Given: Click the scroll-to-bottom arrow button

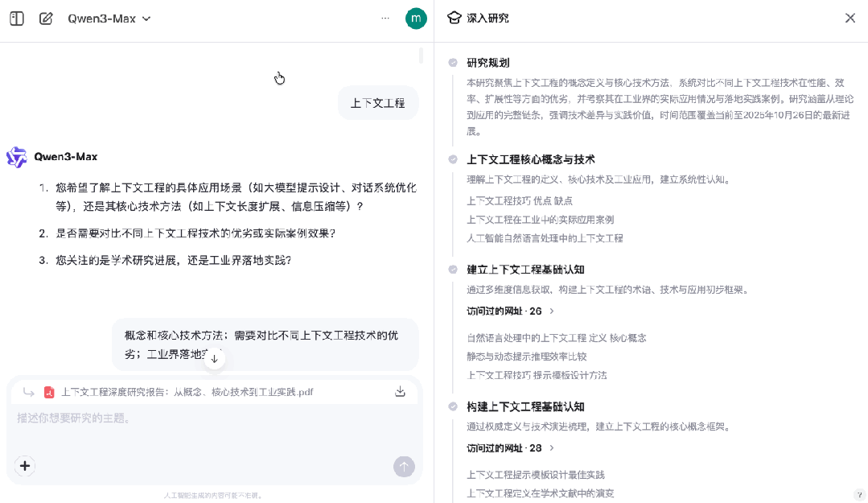Looking at the screenshot, I should (214, 359).
